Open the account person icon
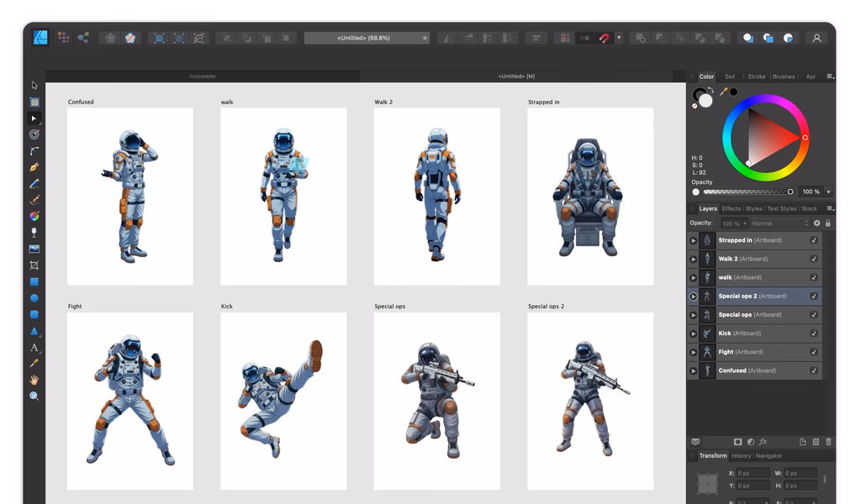The width and height of the screenshot is (861, 504). click(x=816, y=38)
